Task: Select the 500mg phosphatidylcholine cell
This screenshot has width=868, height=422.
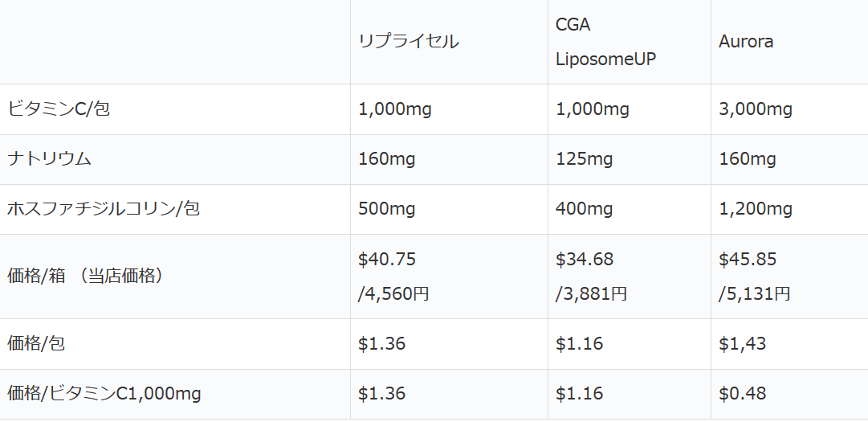Action: tap(386, 209)
